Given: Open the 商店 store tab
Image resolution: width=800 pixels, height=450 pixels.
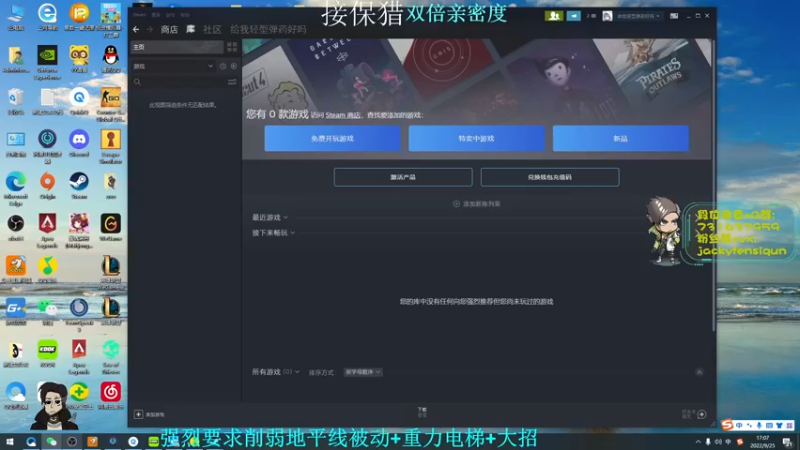Looking at the screenshot, I should pyautogui.click(x=169, y=30).
